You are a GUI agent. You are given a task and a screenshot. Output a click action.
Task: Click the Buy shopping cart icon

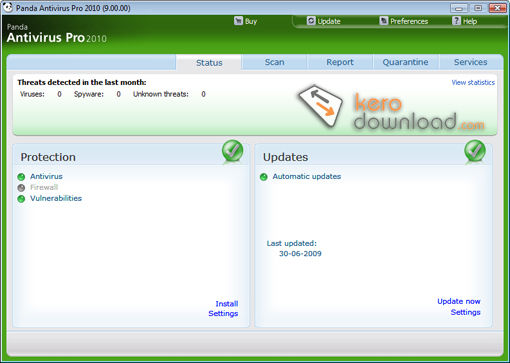tap(238, 21)
